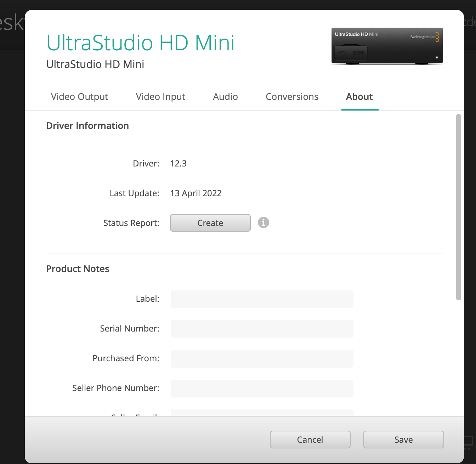Click the vertical scrollbar in About panel

[459, 207]
